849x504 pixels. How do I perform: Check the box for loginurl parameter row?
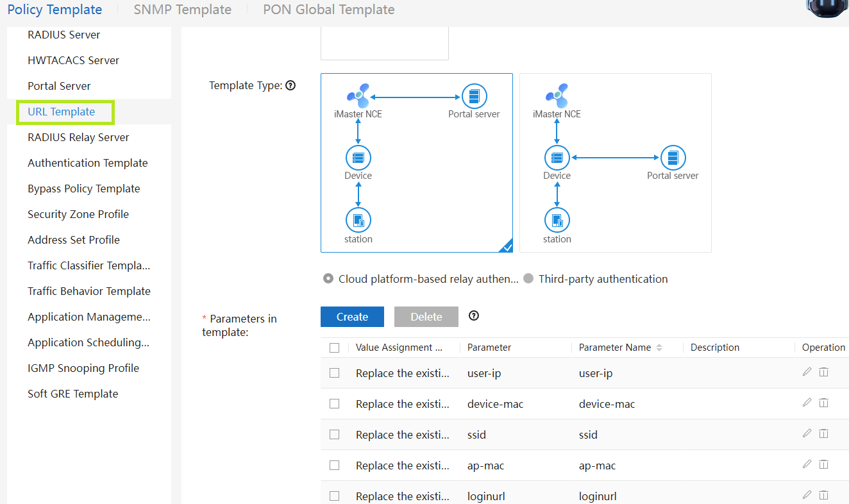click(x=334, y=496)
